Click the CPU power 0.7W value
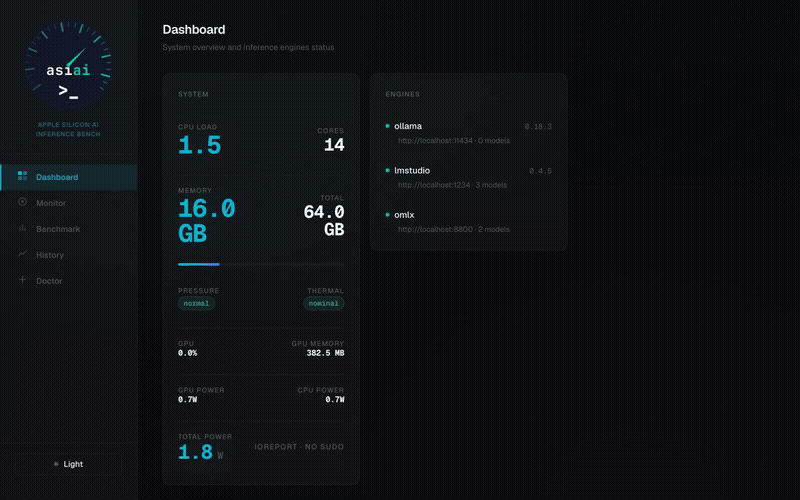This screenshot has width=800, height=500. pyautogui.click(x=335, y=399)
